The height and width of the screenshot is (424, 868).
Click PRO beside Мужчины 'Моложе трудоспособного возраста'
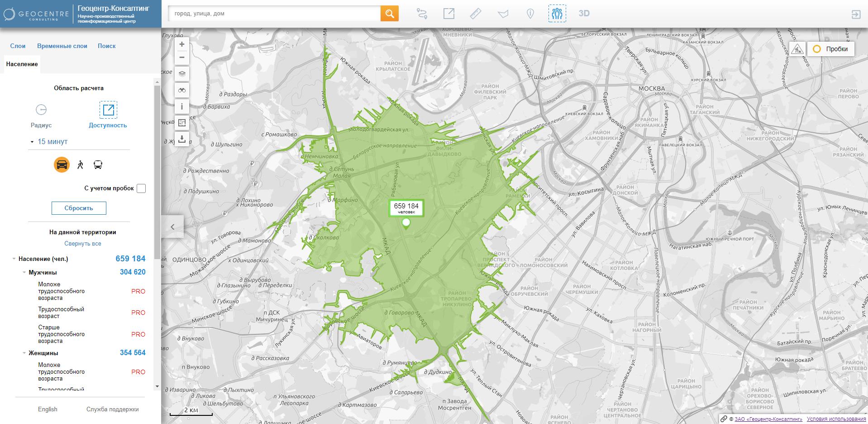pos(138,291)
